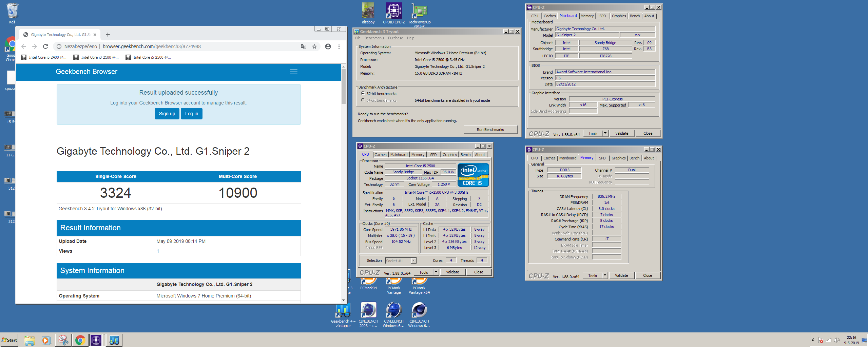Click the site info icon next to Nezabezpečeno
The image size is (868, 347).
point(59,46)
